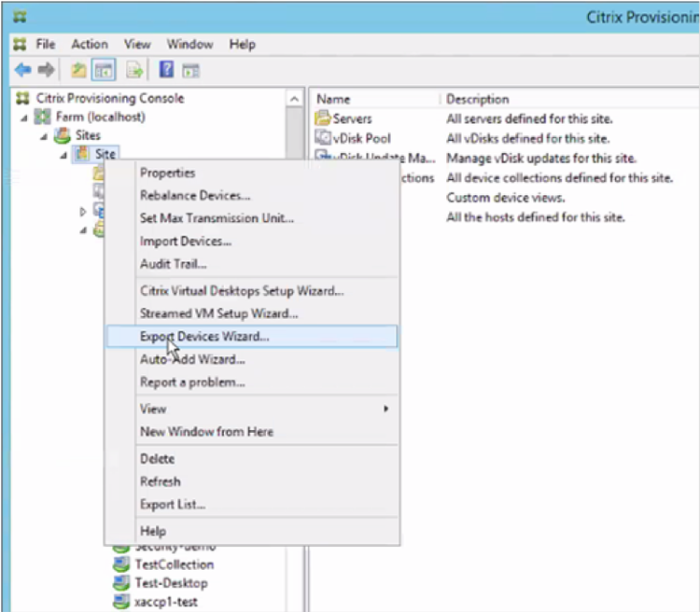Select Set Max Transmission Unit...

[252, 218]
